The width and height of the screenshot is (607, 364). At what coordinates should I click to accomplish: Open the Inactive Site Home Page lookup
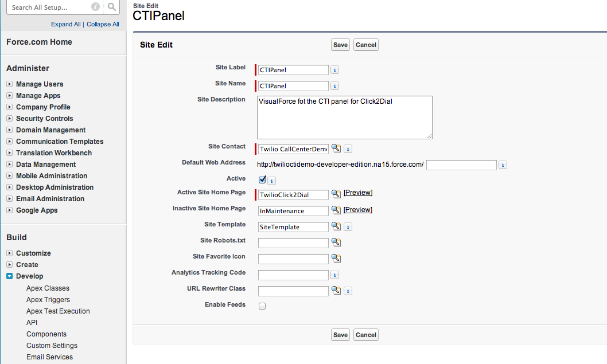tap(336, 211)
